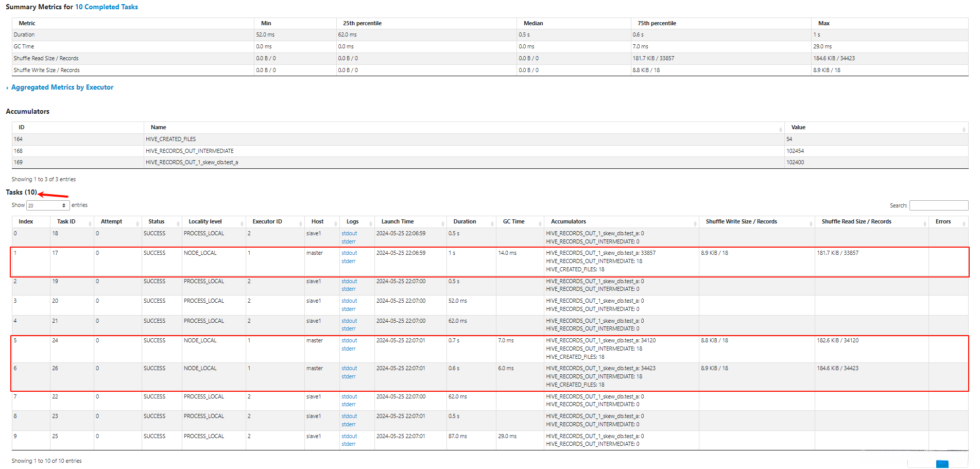
Task: Open stderr log for Task ID 25
Action: (349, 444)
